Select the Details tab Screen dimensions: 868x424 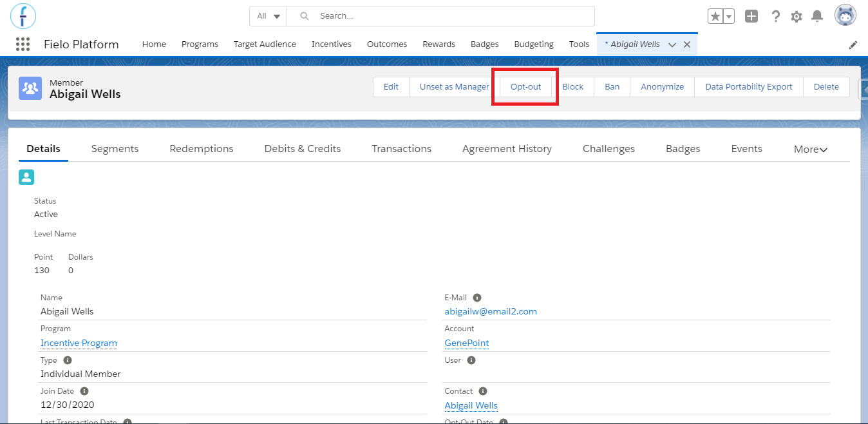coord(43,149)
